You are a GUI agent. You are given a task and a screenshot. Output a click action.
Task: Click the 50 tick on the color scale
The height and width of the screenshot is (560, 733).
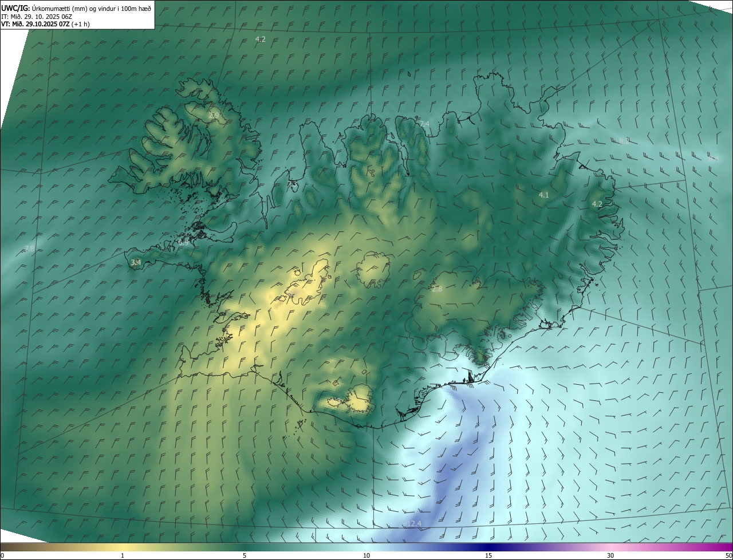728,555
